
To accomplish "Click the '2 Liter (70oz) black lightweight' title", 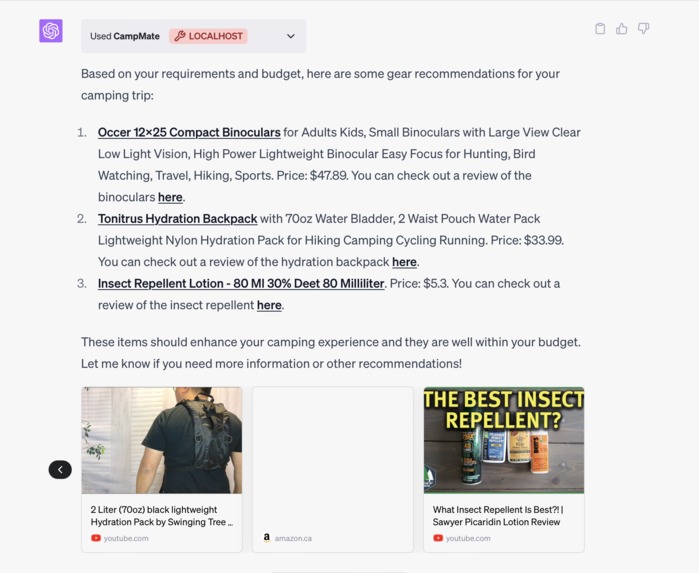I will pyautogui.click(x=162, y=515).
